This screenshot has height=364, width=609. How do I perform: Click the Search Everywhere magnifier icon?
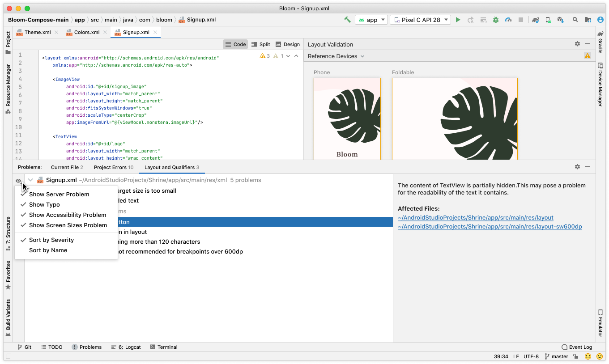[x=575, y=20]
